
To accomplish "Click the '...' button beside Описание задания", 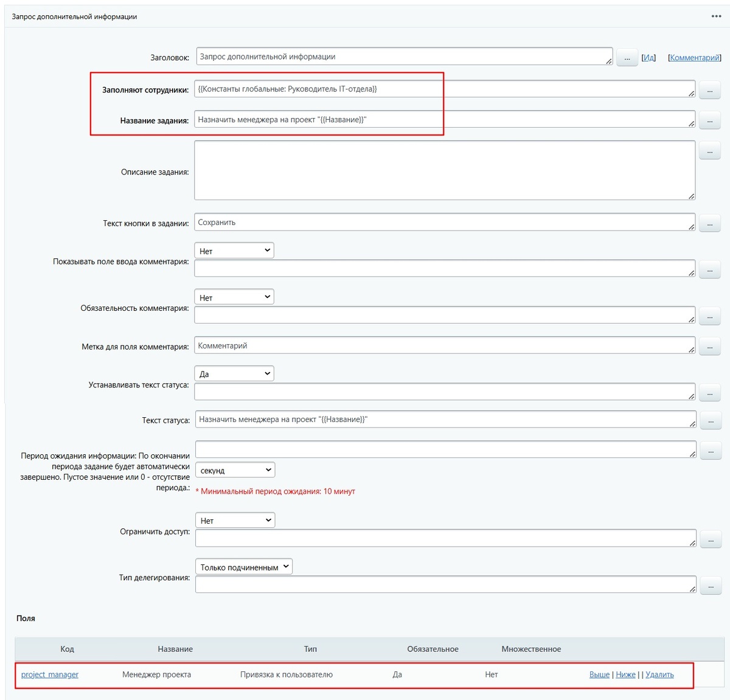I will [x=710, y=150].
